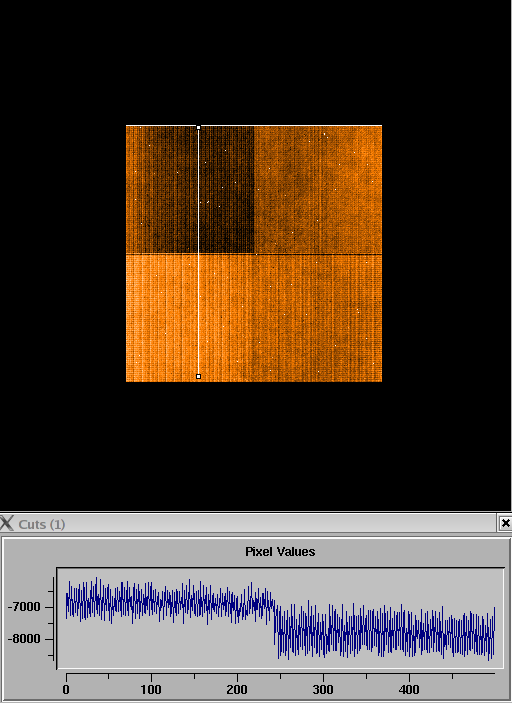Click the 200 tick label on x-axis
512x703 pixels.
coord(237,689)
